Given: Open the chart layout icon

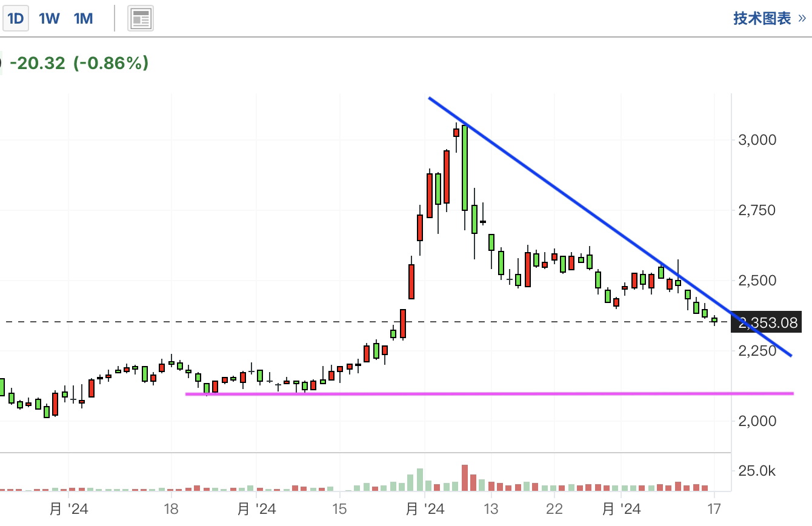Looking at the screenshot, I should 141,19.
